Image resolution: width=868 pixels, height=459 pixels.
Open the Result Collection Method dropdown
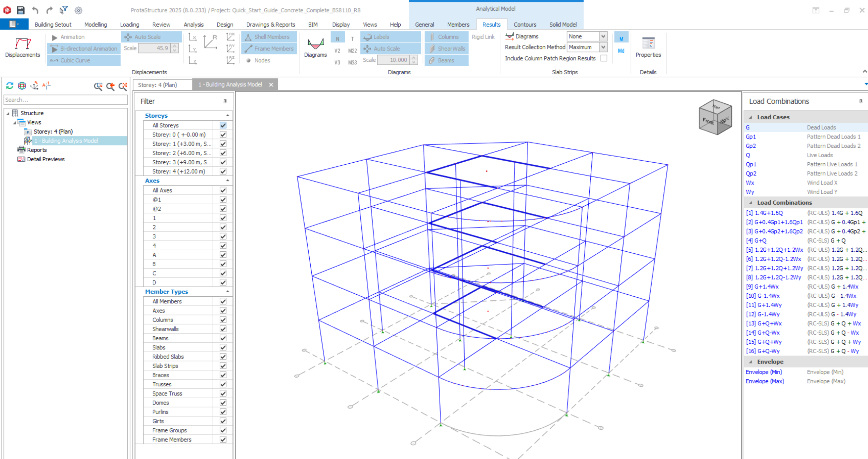pyautogui.click(x=603, y=47)
